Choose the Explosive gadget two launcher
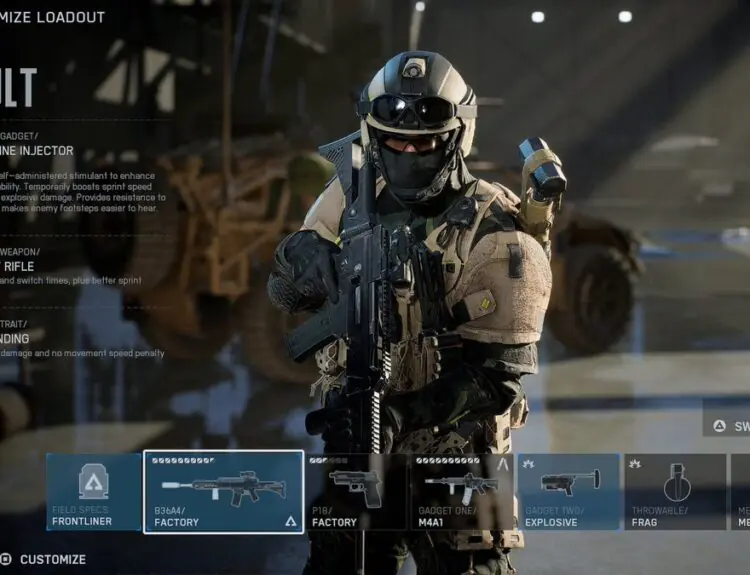Screen dimensions: 750x575 pyautogui.click(x=568, y=491)
